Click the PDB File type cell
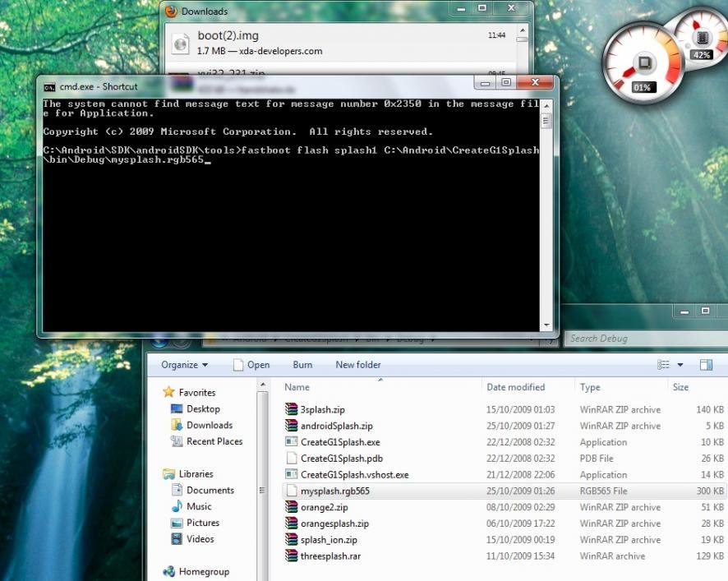Viewport: 728px width, 581px height. 597,459
